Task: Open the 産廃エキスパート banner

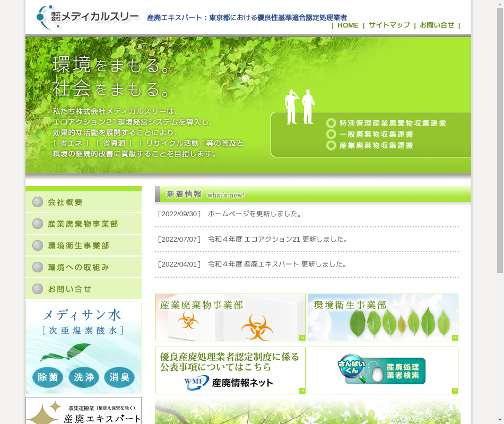Action: [x=84, y=411]
